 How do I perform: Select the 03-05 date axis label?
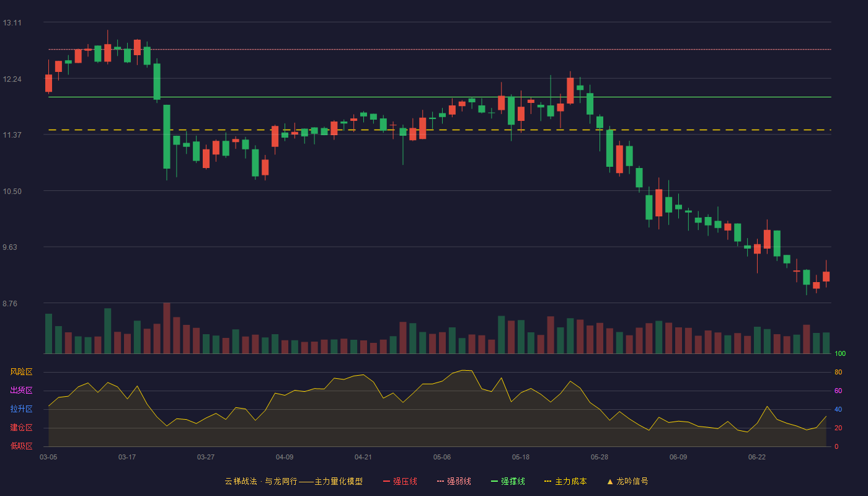48,457
